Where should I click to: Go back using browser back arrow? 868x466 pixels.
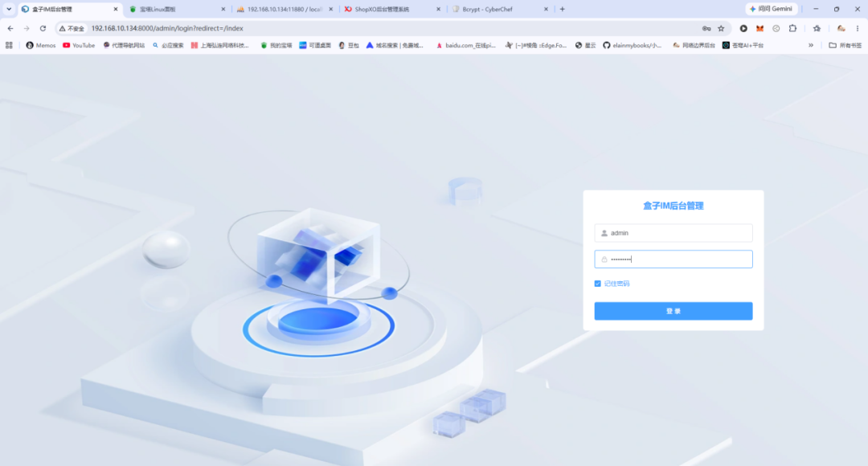pos(10,28)
